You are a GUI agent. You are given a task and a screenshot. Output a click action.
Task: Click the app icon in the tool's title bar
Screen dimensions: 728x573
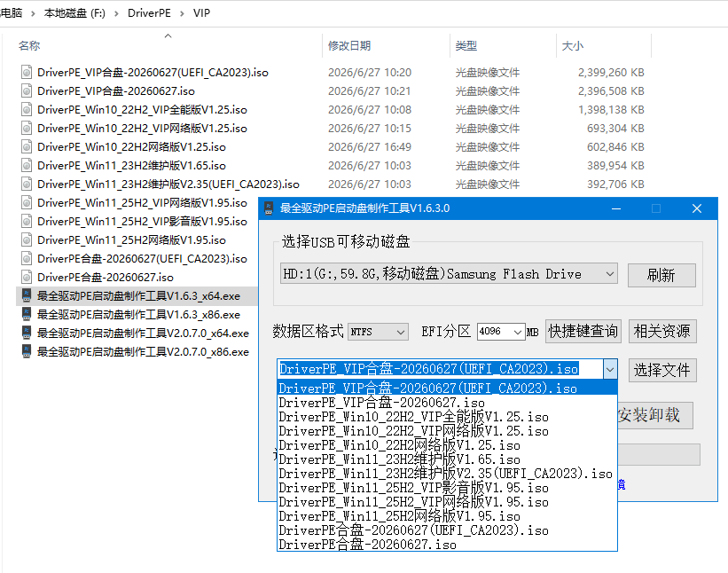269,208
